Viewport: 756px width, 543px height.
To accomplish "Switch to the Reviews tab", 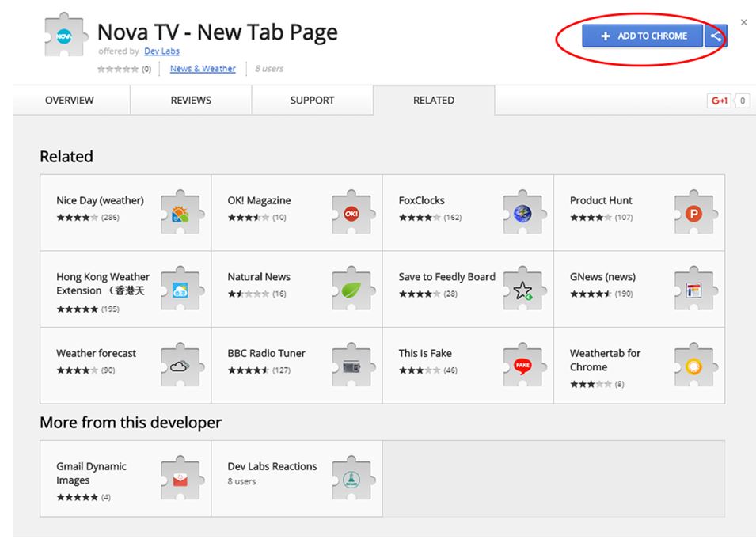I will point(191,101).
